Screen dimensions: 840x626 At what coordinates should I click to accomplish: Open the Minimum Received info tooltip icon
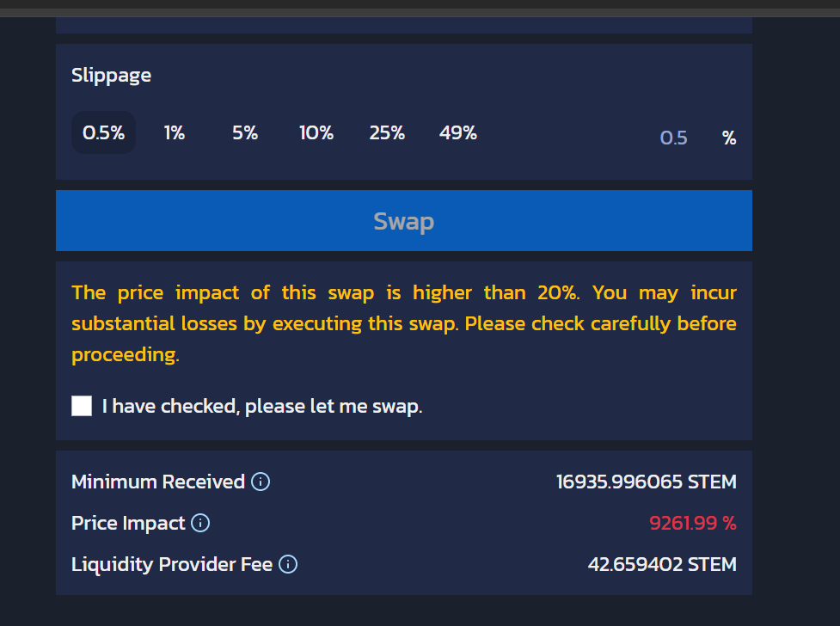261,482
